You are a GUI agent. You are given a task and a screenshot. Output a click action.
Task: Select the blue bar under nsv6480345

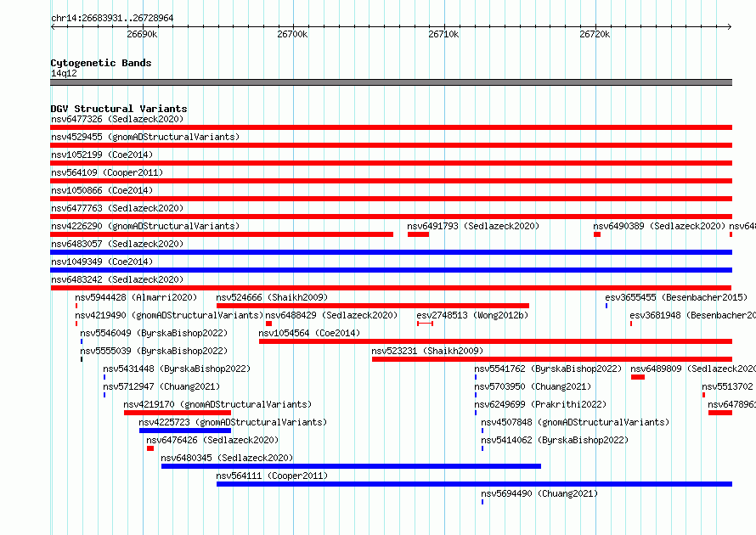tap(351, 466)
